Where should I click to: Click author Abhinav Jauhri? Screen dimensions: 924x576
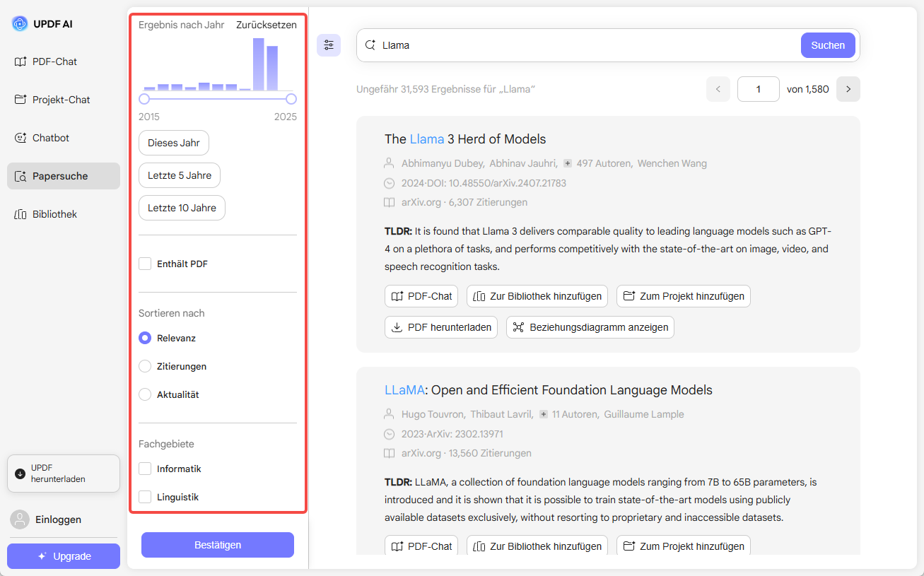click(524, 163)
